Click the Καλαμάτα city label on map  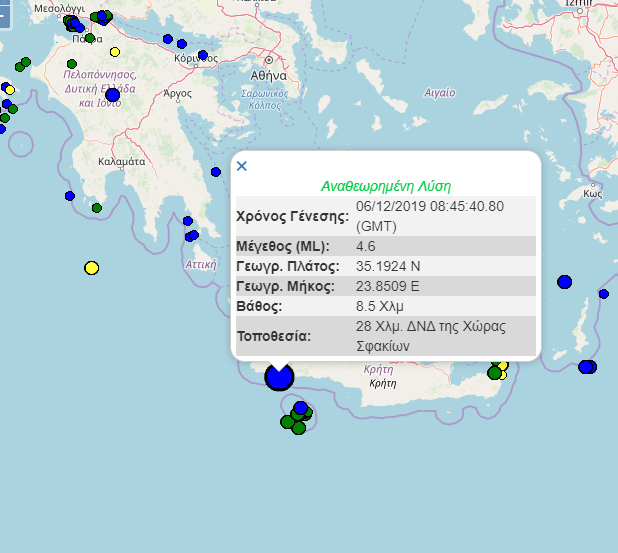pyautogui.click(x=123, y=160)
